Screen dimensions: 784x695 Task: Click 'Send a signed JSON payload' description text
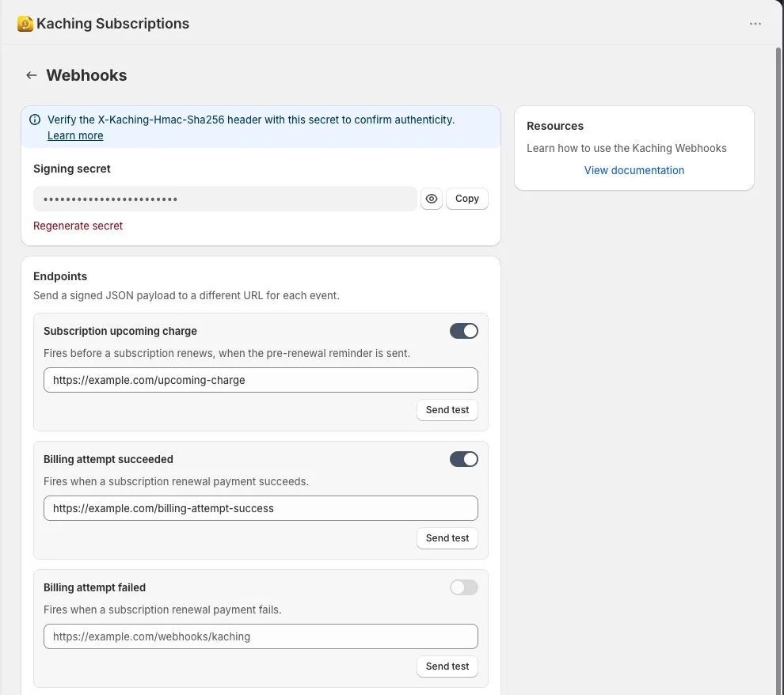click(x=187, y=295)
